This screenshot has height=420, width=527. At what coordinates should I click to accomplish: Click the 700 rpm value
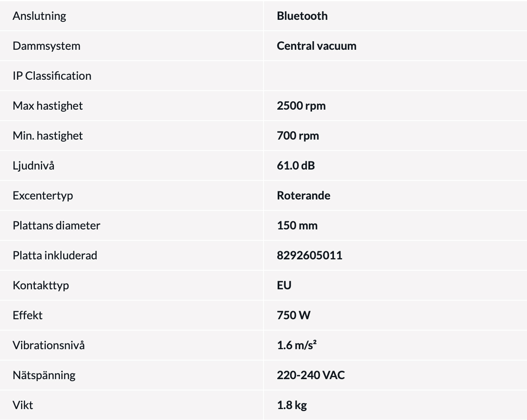point(298,136)
